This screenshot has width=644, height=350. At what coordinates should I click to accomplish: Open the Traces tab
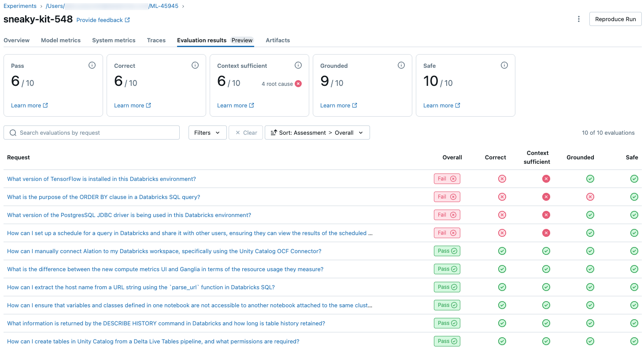click(156, 40)
